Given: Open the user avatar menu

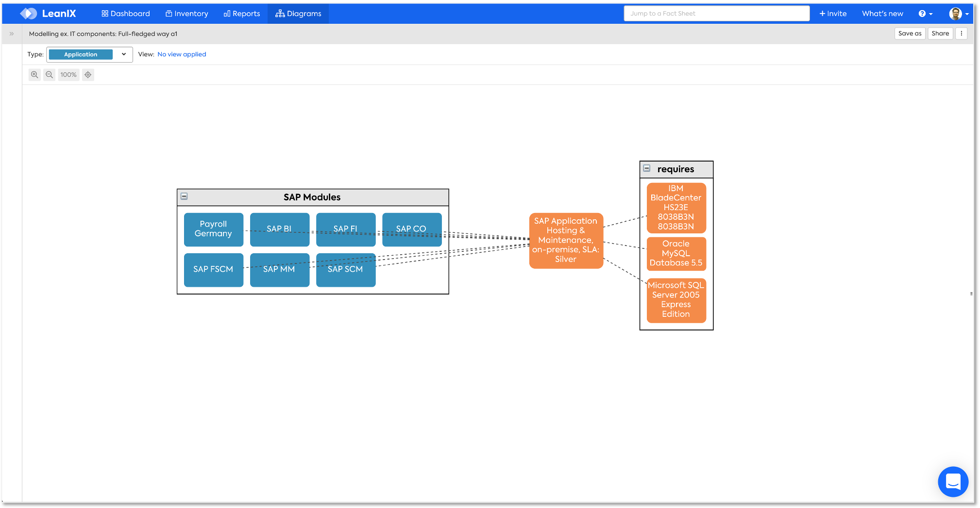Looking at the screenshot, I should 959,14.
